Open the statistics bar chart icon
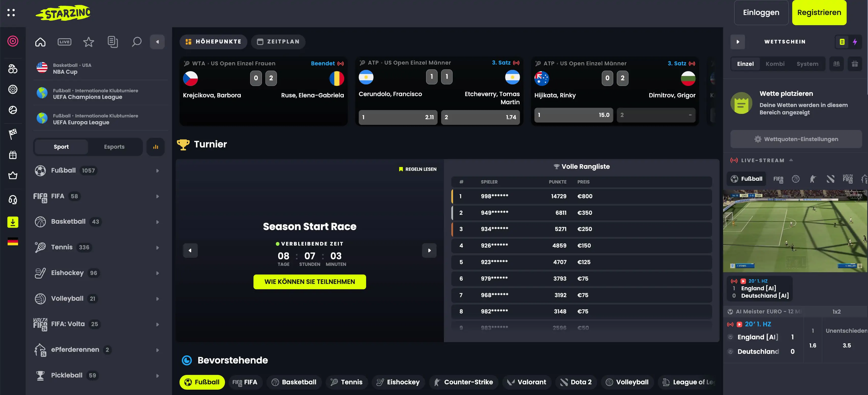The width and height of the screenshot is (868, 395). click(156, 147)
